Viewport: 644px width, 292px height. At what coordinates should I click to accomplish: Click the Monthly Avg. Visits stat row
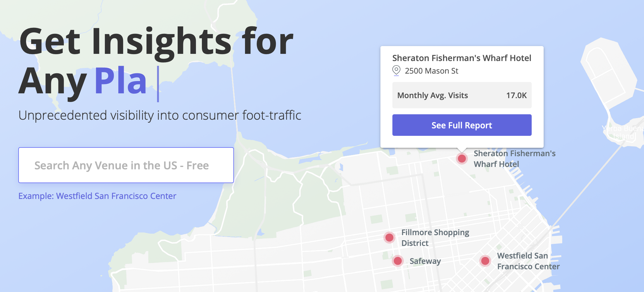click(462, 95)
